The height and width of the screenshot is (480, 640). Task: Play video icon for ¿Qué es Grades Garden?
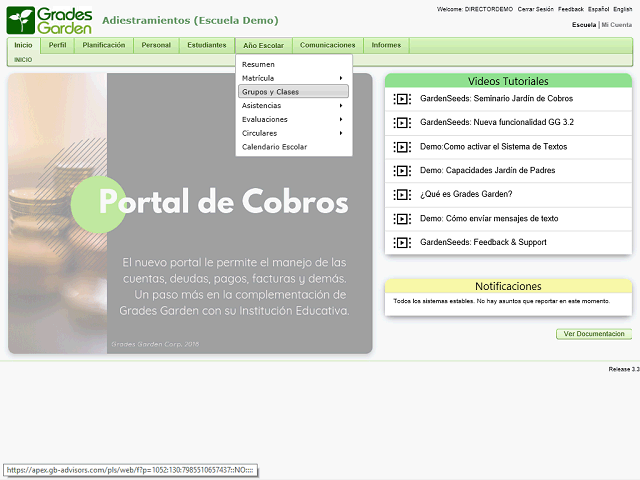click(402, 195)
